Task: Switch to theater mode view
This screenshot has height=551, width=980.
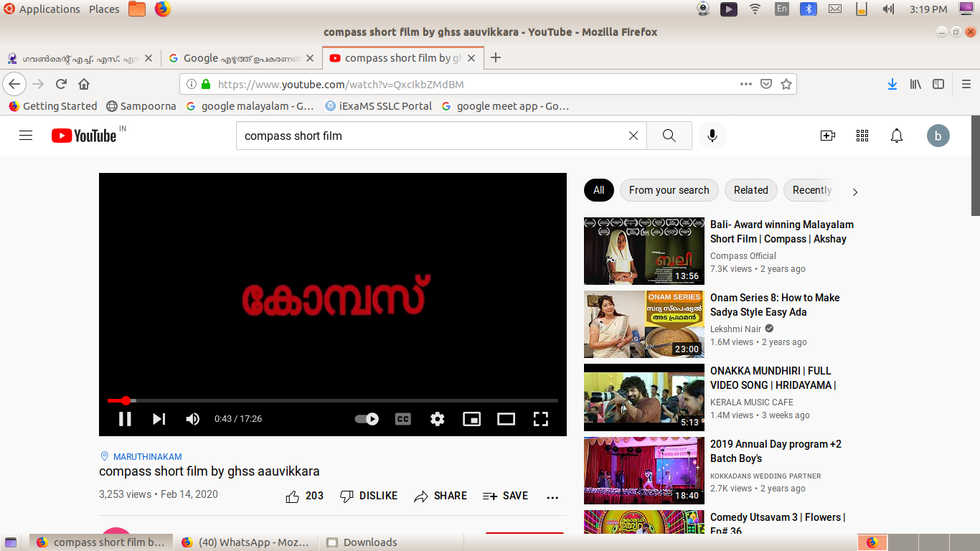Action: (506, 419)
